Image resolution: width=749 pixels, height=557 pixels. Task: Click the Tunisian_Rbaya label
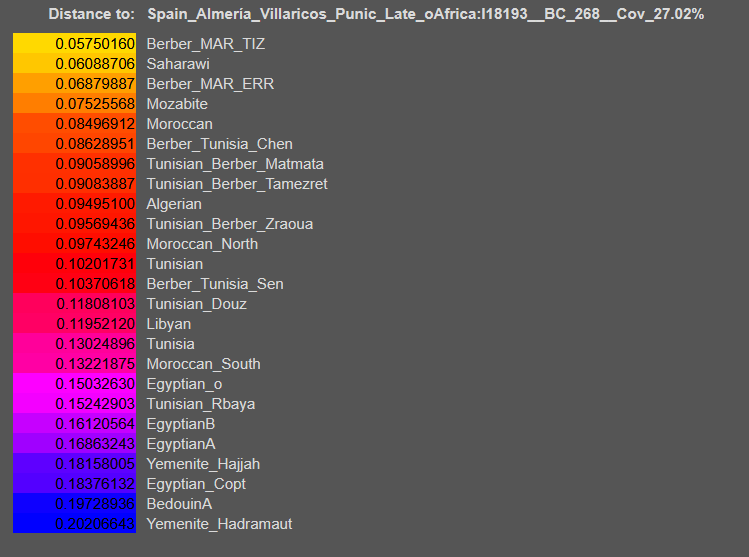tap(201, 405)
